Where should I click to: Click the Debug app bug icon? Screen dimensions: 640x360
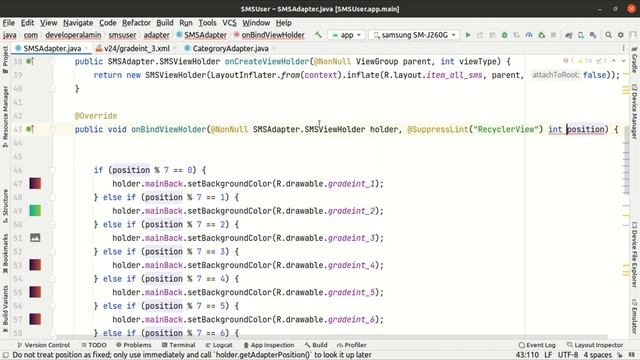point(504,35)
